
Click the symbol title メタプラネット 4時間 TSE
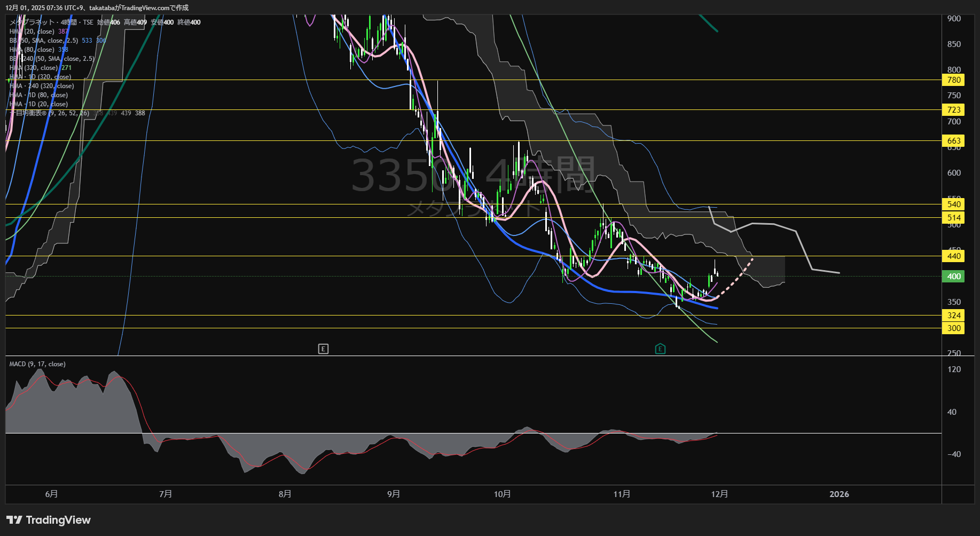(51, 22)
